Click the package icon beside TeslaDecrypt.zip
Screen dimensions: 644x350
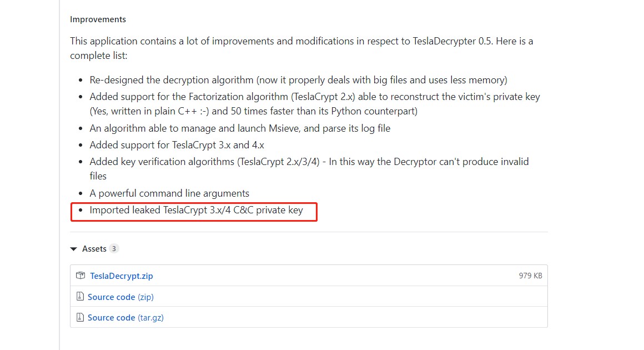click(x=80, y=276)
